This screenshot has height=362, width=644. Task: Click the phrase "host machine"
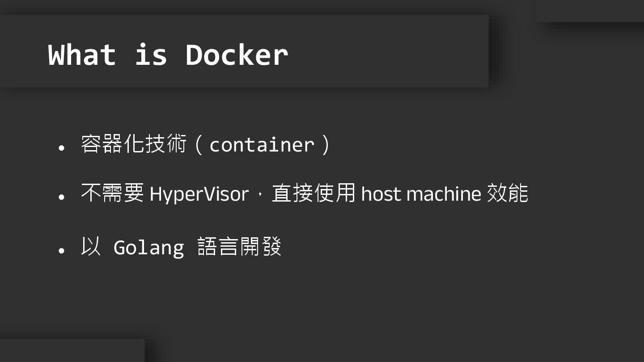[x=421, y=194]
